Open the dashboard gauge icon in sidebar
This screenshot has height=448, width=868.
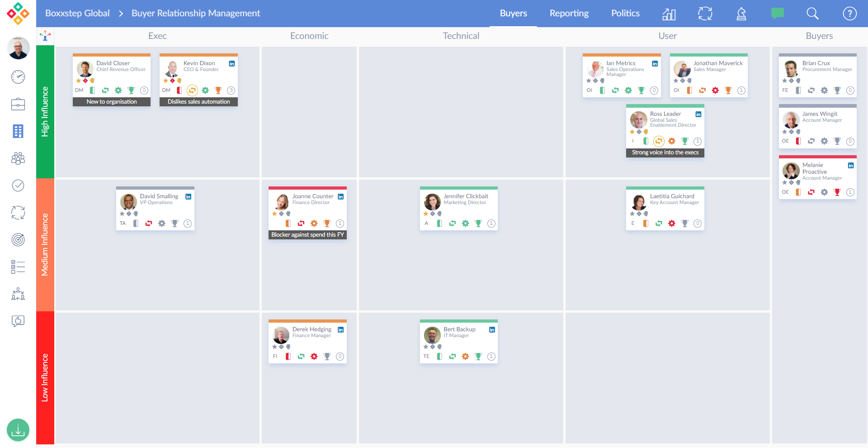click(x=18, y=77)
